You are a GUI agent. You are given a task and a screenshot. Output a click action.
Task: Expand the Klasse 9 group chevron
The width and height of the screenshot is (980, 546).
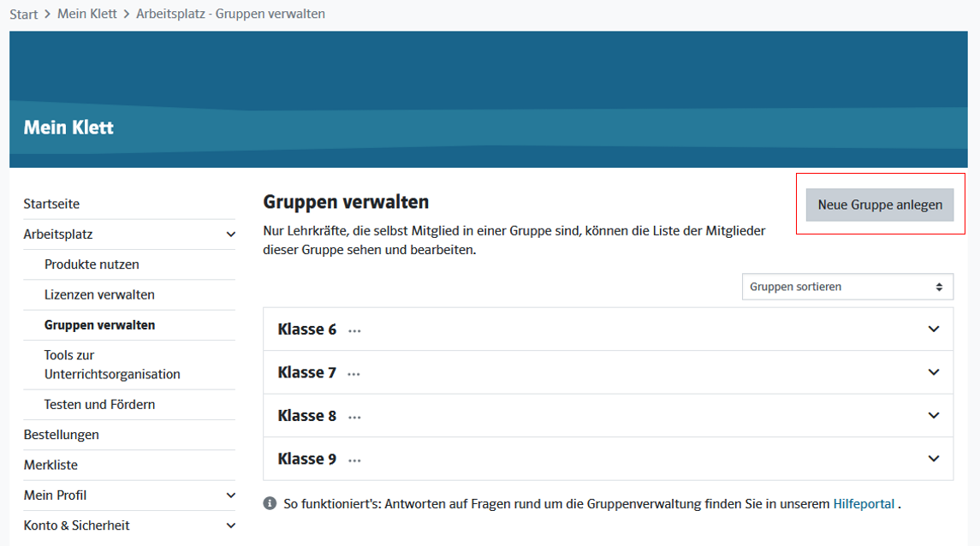(x=934, y=459)
